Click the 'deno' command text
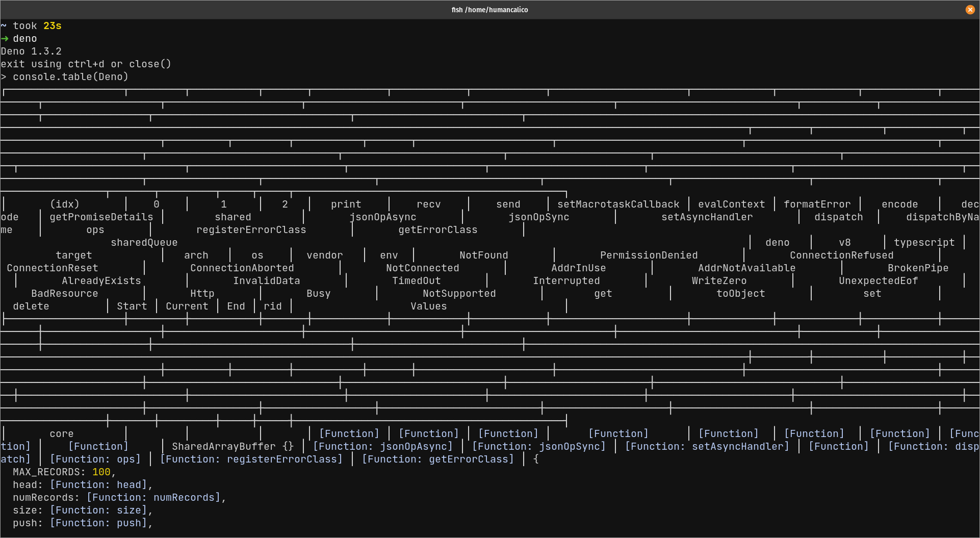Screen dimensions: 980x538 tap(25, 38)
